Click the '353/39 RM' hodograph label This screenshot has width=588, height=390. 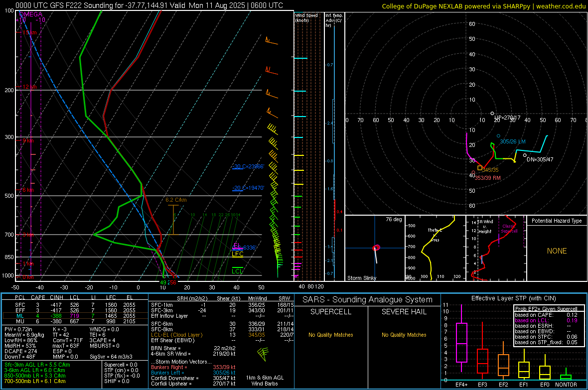(487, 178)
